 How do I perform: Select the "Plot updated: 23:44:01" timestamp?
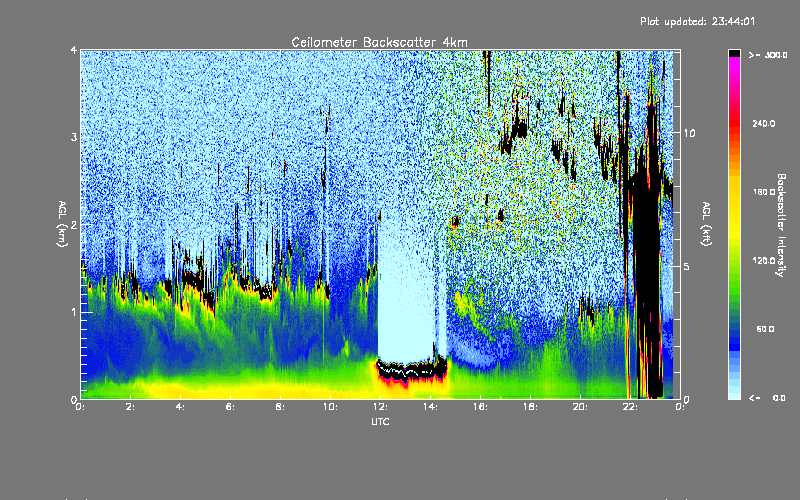click(x=697, y=21)
